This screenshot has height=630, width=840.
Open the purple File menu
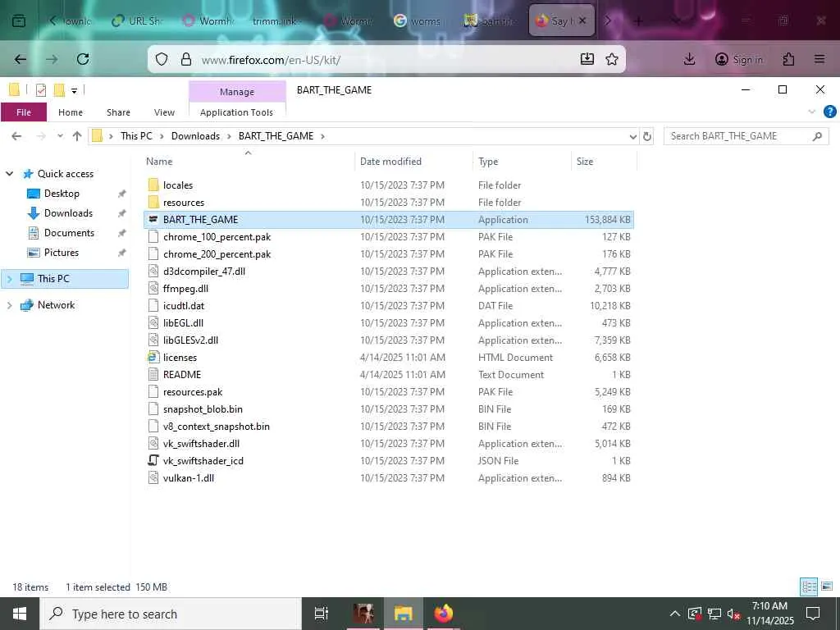[24, 112]
